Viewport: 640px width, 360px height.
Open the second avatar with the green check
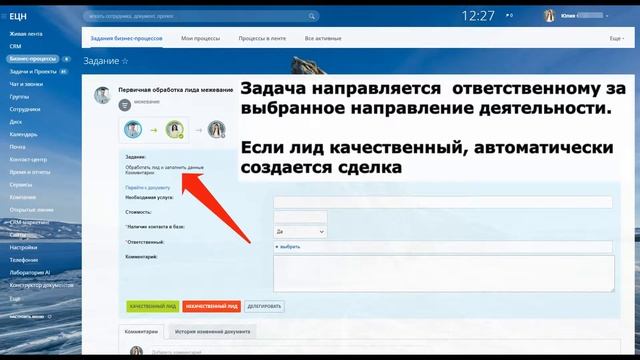(x=174, y=130)
